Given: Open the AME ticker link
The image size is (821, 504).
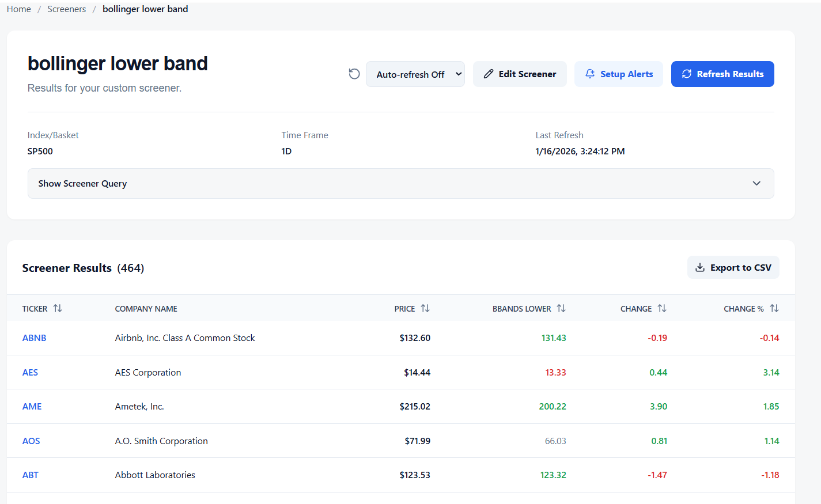Looking at the screenshot, I should 32,407.
